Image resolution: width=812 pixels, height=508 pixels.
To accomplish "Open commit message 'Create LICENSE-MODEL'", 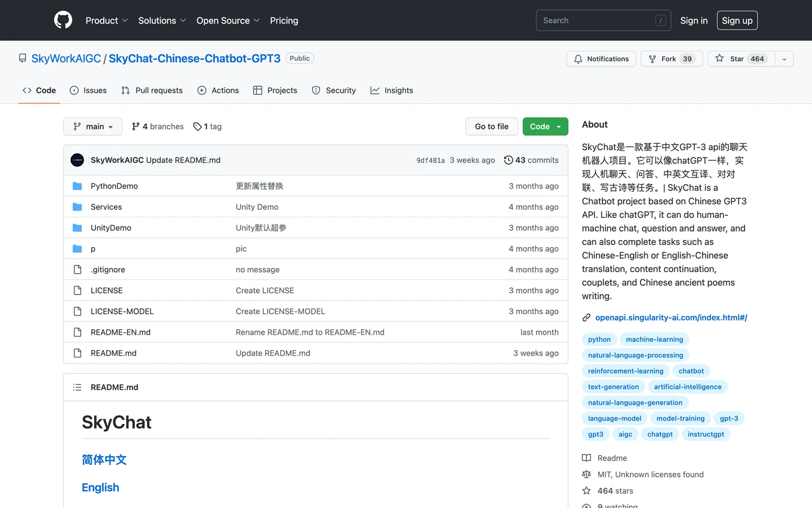I will pyautogui.click(x=280, y=312).
